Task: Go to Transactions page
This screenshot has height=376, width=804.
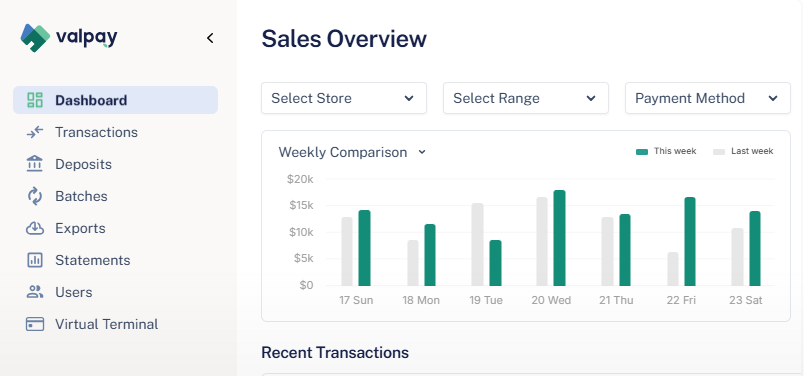Action: [96, 132]
